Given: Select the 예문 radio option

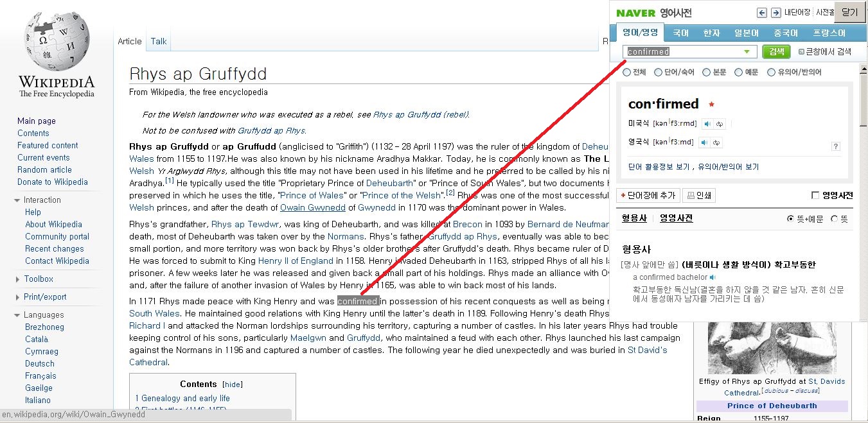Looking at the screenshot, I should (739, 73).
